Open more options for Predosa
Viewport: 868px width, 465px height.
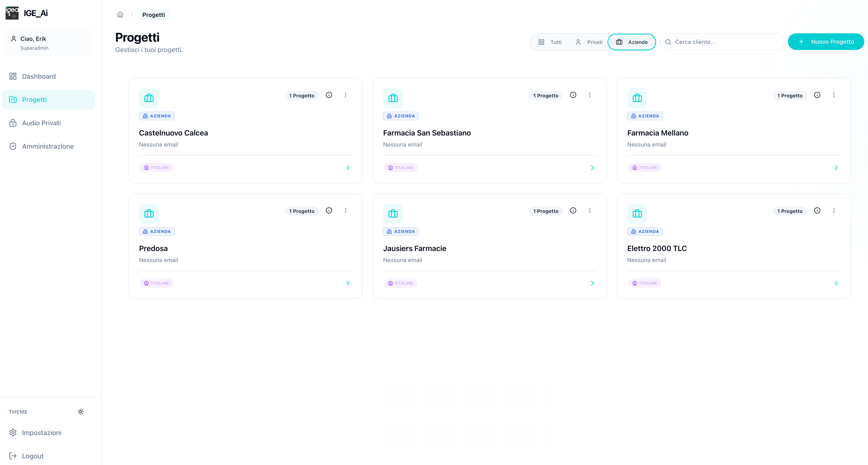click(x=345, y=210)
